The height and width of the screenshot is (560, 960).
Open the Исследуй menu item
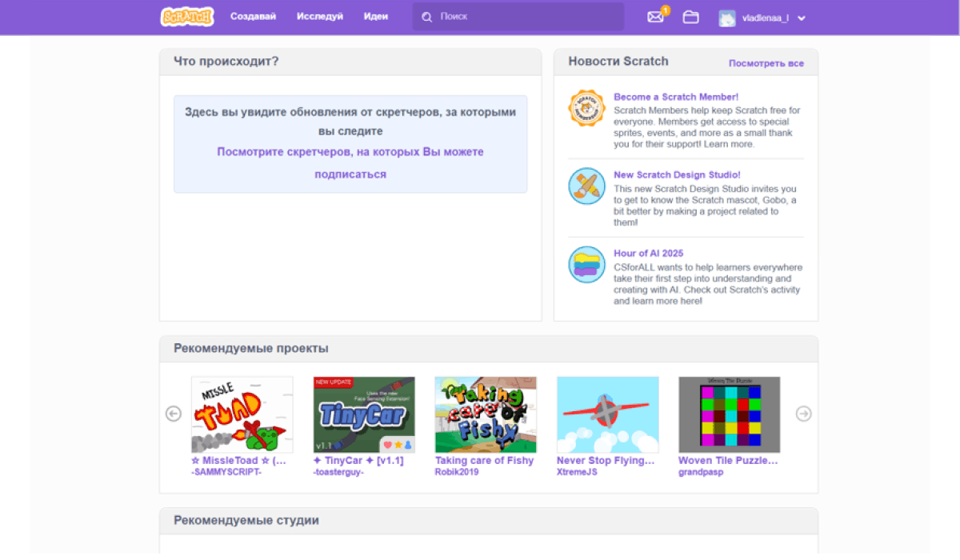[x=319, y=16]
